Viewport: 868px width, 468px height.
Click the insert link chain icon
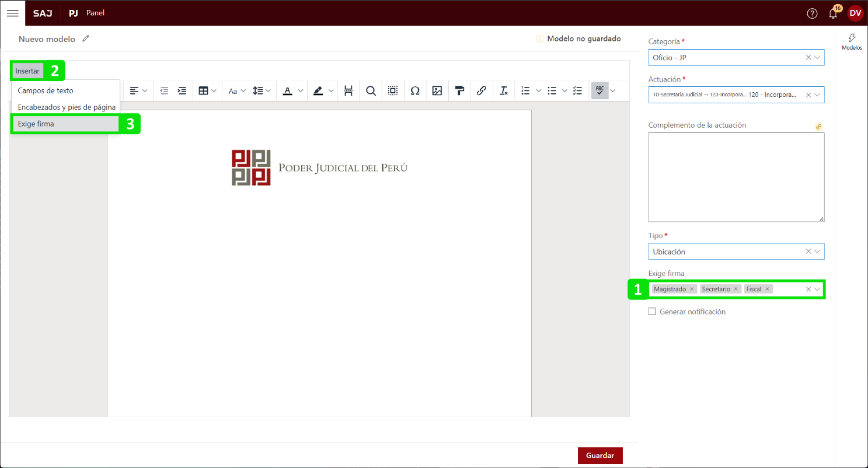point(482,90)
